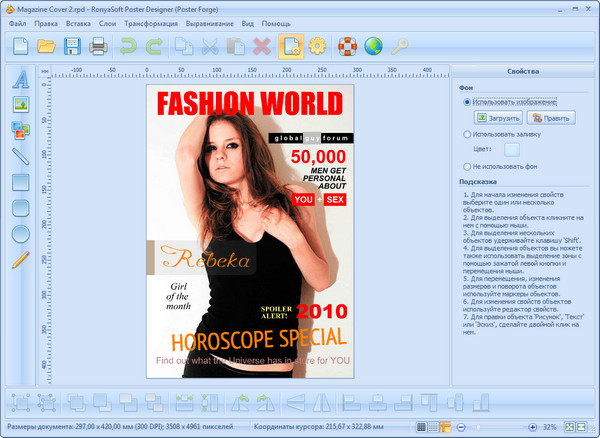
Task: Click the Print icon in toolbar
Action: click(98, 45)
